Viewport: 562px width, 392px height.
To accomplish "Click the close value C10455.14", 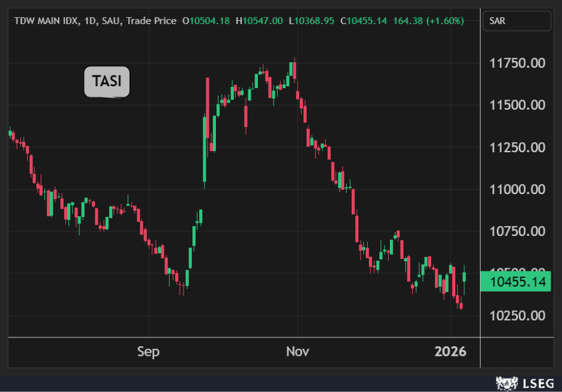I will tap(363, 21).
